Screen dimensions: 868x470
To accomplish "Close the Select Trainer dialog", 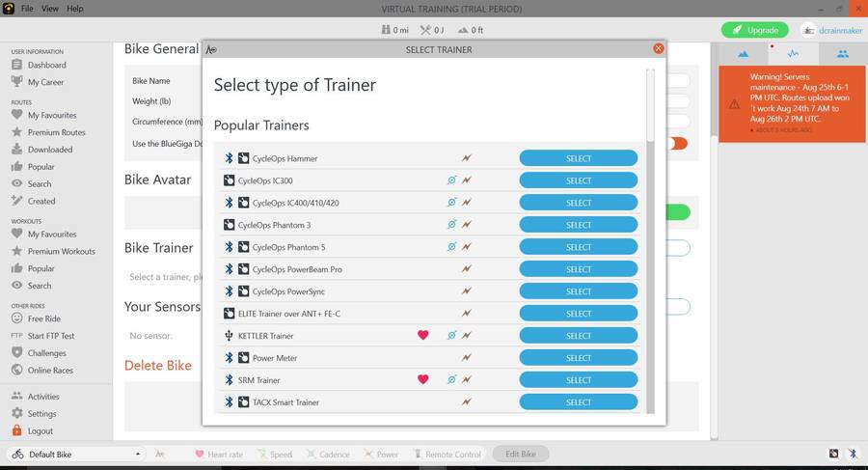I will [658, 49].
